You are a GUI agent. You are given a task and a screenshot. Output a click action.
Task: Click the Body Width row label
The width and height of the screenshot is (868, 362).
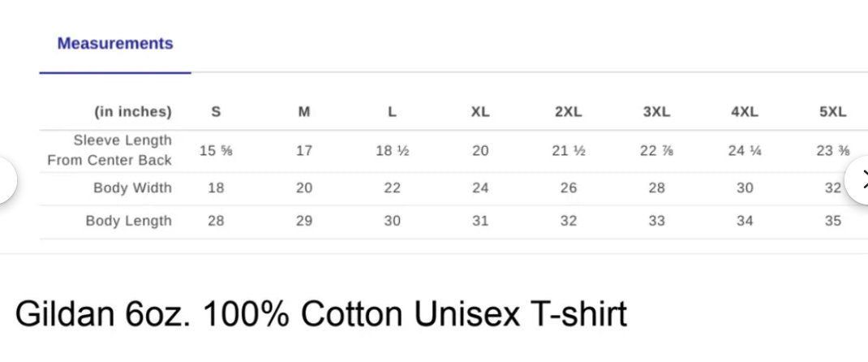(132, 188)
